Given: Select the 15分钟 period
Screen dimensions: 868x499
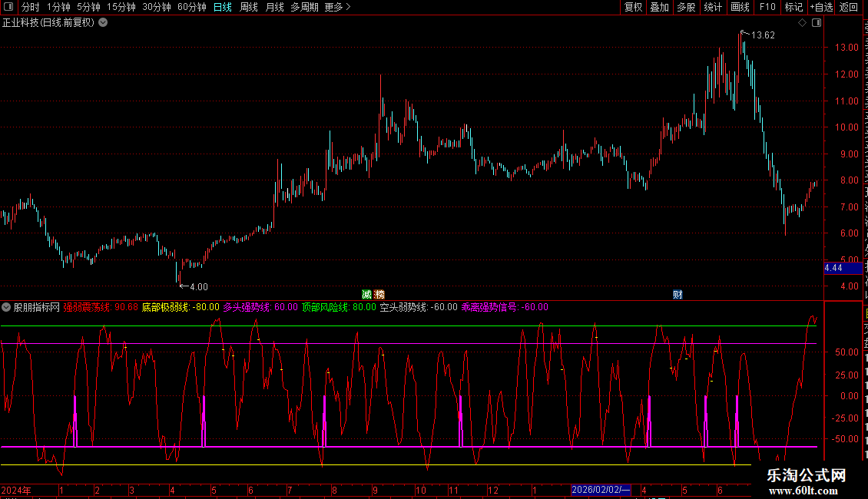Looking at the screenshot, I should (x=121, y=7).
